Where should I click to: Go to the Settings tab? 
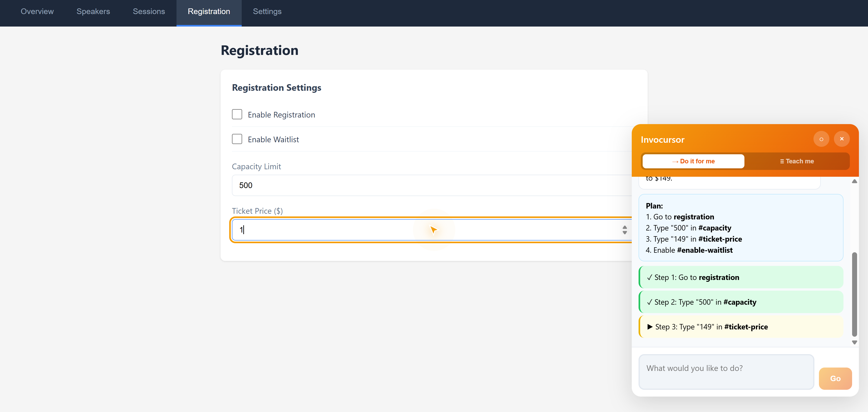(x=267, y=11)
